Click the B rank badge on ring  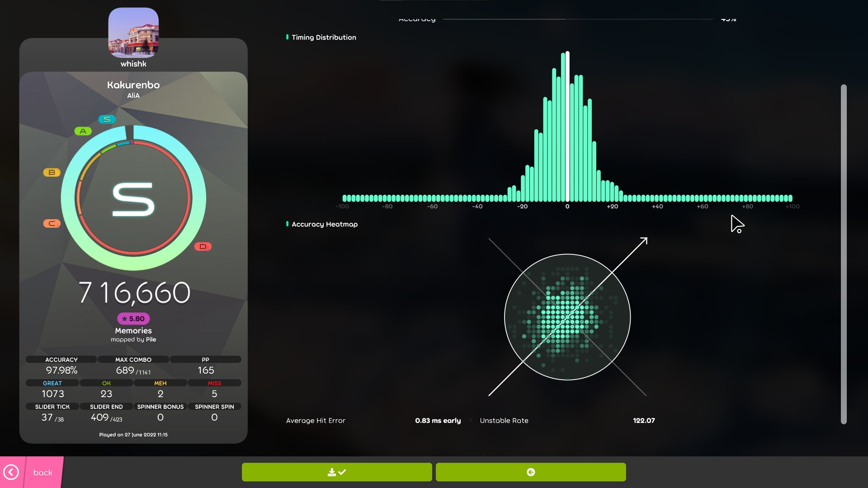(52, 173)
